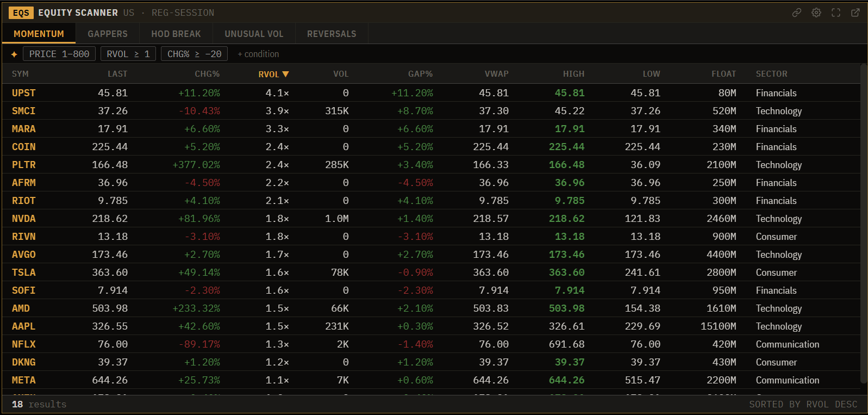Click the 18 results count
Screen dimensions: 868x415
(x=39, y=404)
